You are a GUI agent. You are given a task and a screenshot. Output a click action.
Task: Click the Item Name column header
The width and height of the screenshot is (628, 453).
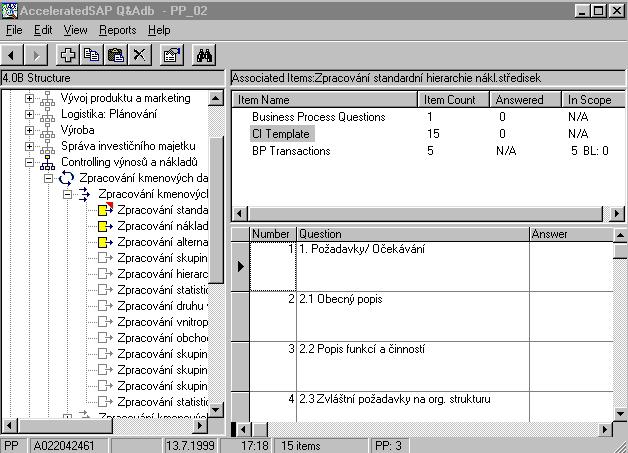tap(324, 99)
